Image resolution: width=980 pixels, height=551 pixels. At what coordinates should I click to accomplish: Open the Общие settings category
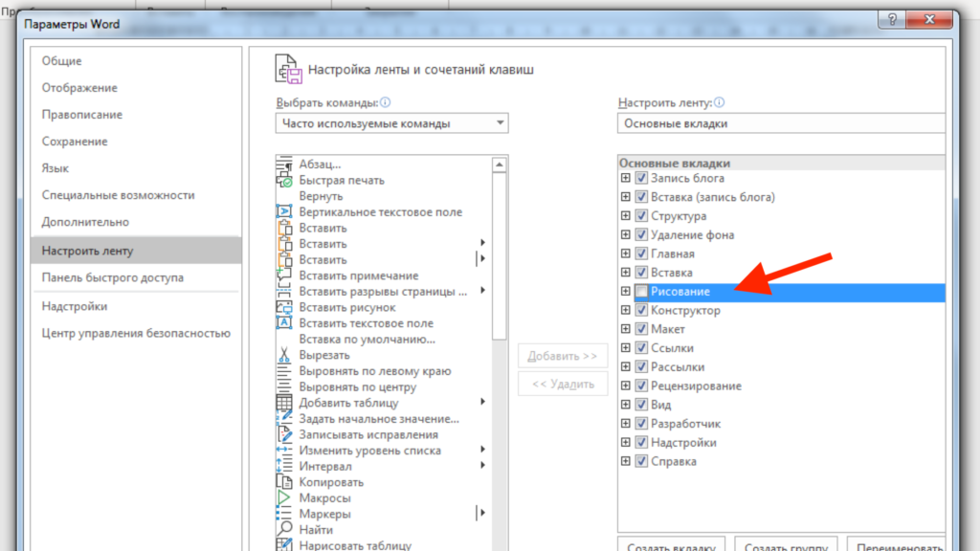coord(136,61)
